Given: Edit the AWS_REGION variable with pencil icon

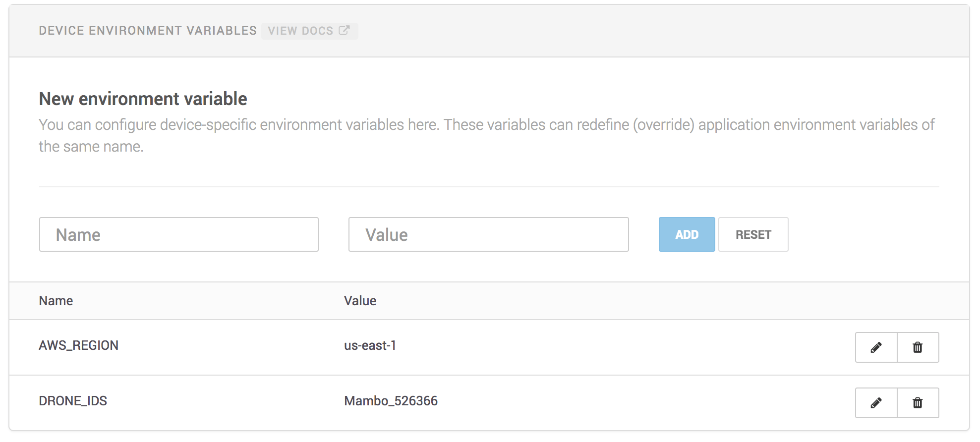Looking at the screenshot, I should click(x=876, y=347).
